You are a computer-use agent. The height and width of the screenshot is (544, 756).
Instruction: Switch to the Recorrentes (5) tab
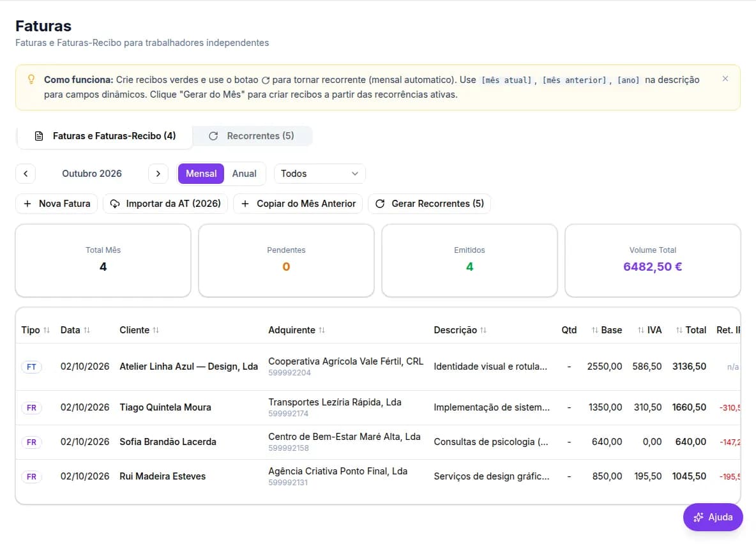click(252, 136)
